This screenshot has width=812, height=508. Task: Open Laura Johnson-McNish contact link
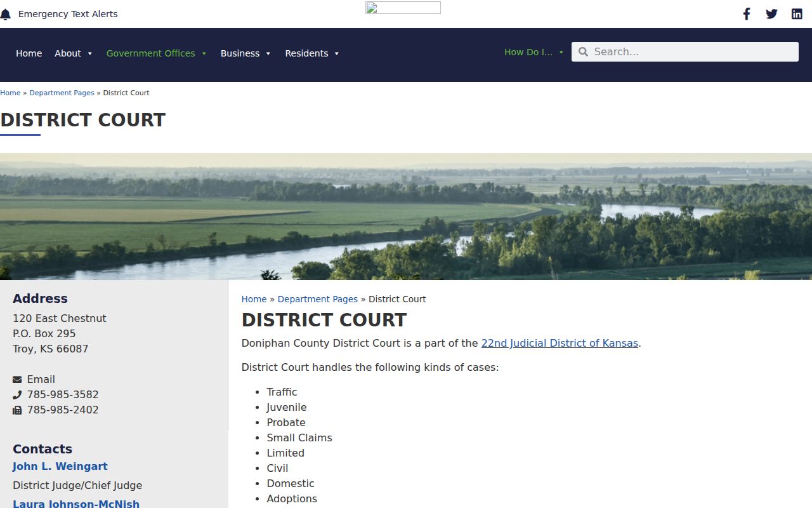click(x=76, y=504)
